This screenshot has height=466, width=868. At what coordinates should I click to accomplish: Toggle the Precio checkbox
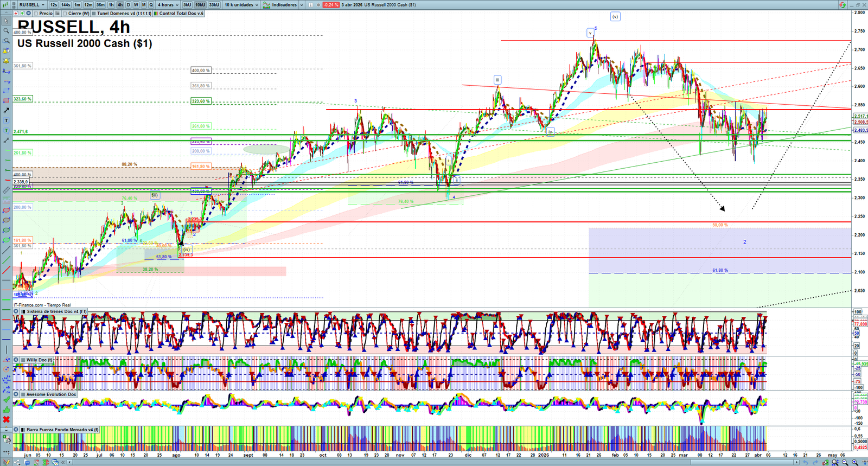(x=36, y=14)
